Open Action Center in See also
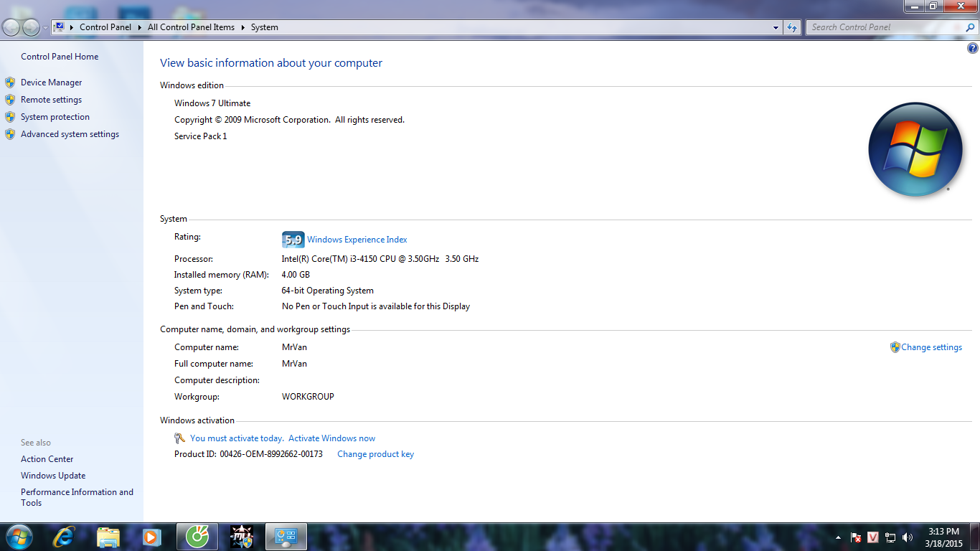Viewport: 980px width, 551px height. pos(47,459)
